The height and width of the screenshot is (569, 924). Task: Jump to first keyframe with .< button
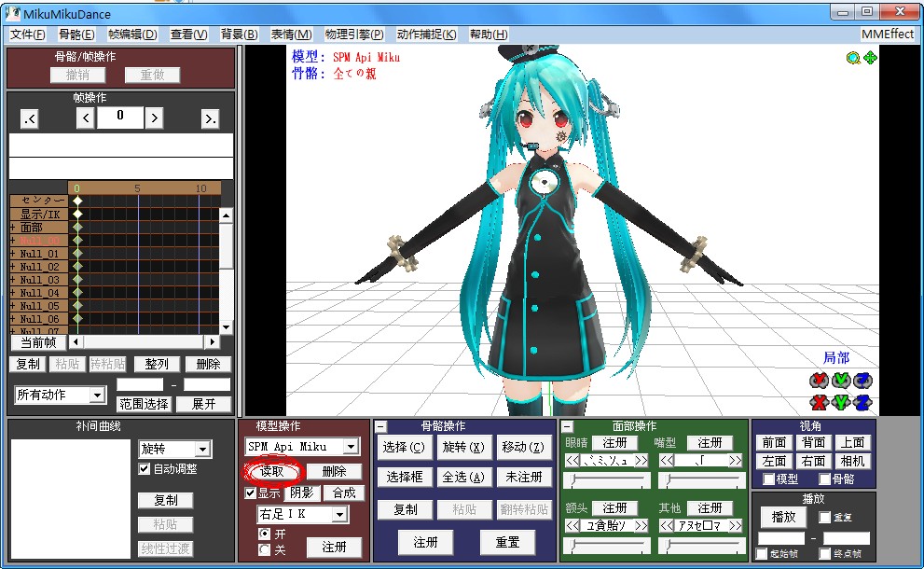[x=30, y=119]
